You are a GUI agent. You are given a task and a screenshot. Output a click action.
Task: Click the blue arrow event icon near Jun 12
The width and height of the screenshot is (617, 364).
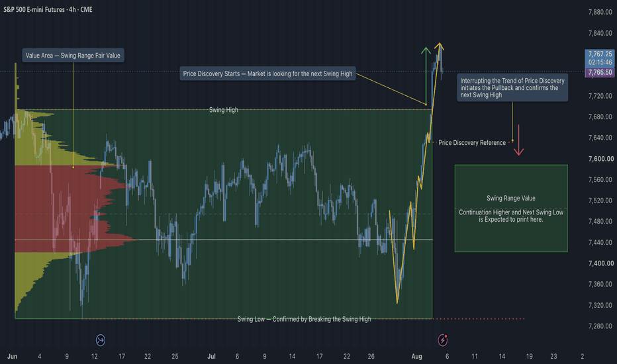pyautogui.click(x=101, y=340)
